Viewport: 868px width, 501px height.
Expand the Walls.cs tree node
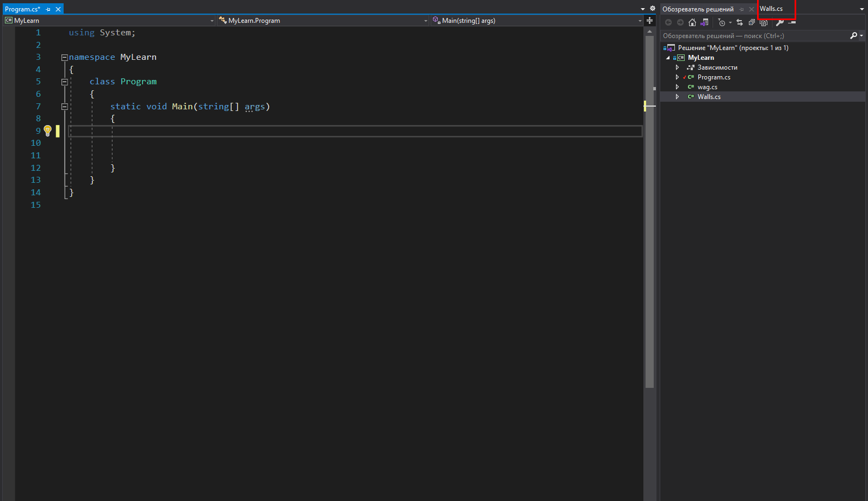coord(677,97)
